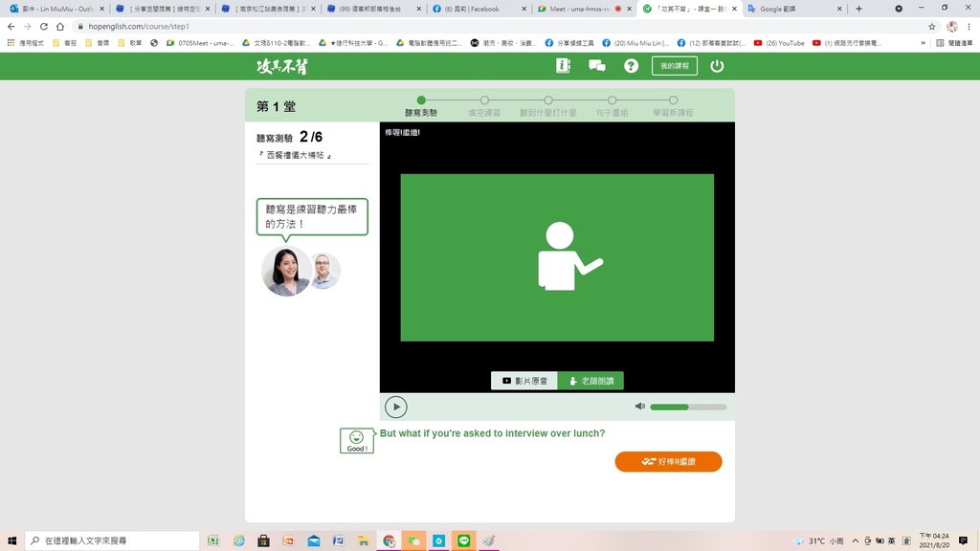Open File Explorer from the taskbar
This screenshot has height=551, width=980.
tap(364, 541)
